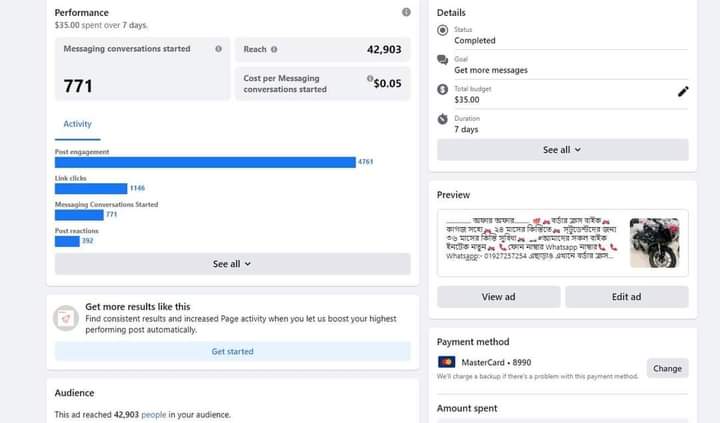Click the View ad button
Screen dimensions: 720x423
pos(498,297)
